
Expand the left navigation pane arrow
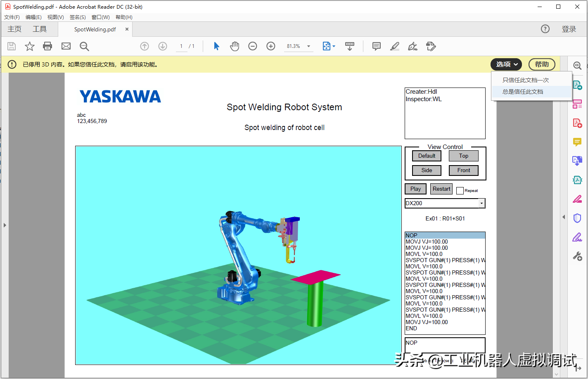click(x=5, y=225)
